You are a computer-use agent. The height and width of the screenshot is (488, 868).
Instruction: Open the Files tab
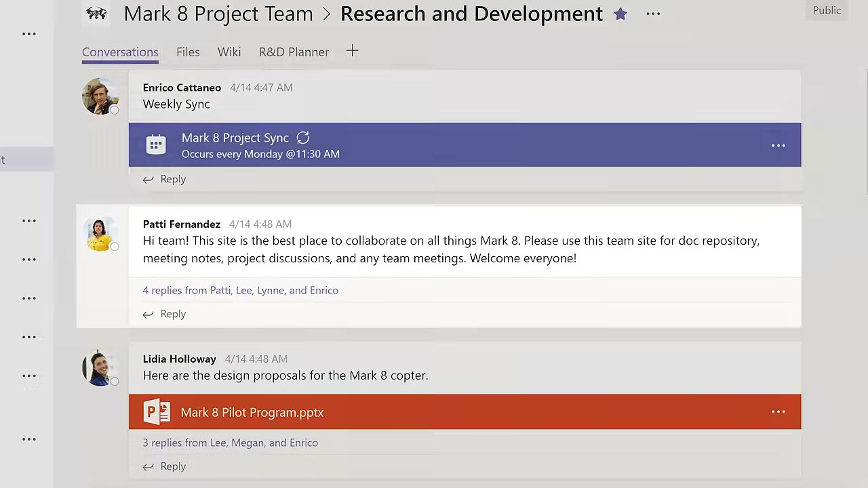pos(188,52)
